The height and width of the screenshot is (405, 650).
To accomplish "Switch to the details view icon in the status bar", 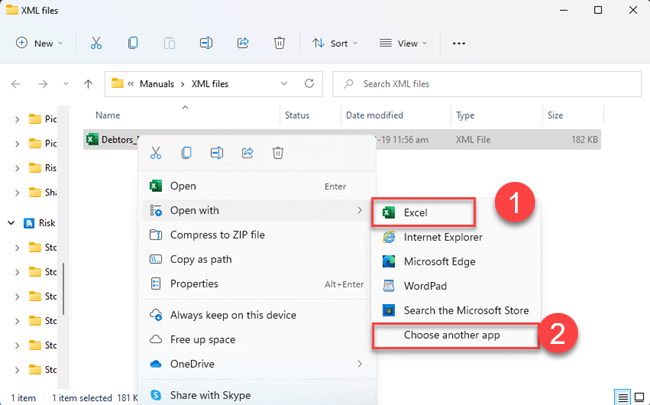I will pyautogui.click(x=622, y=397).
